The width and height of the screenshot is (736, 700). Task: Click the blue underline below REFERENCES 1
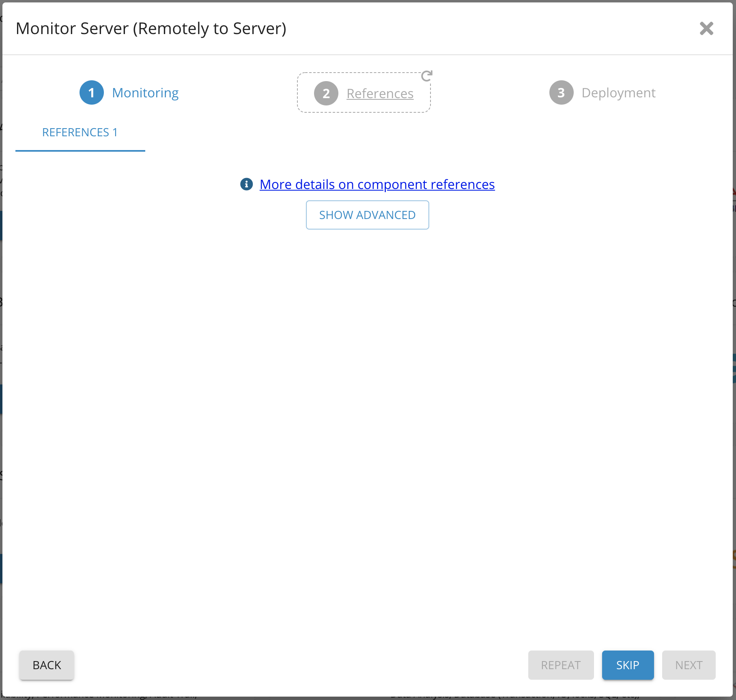80,150
